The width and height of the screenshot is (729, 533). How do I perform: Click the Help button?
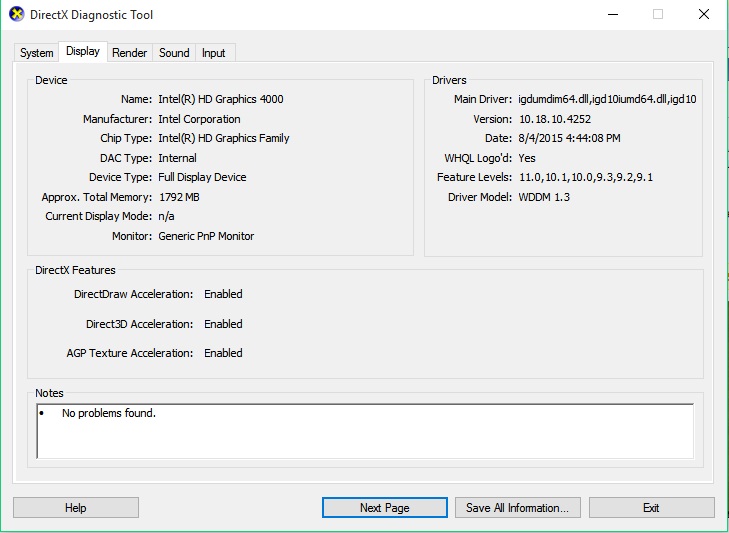point(76,507)
